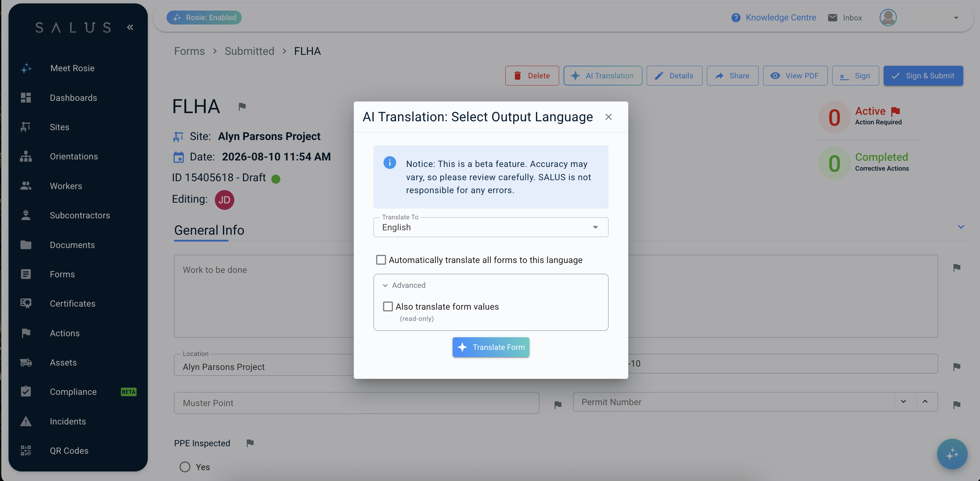Click View PDF
The image size is (980, 481).
795,76
